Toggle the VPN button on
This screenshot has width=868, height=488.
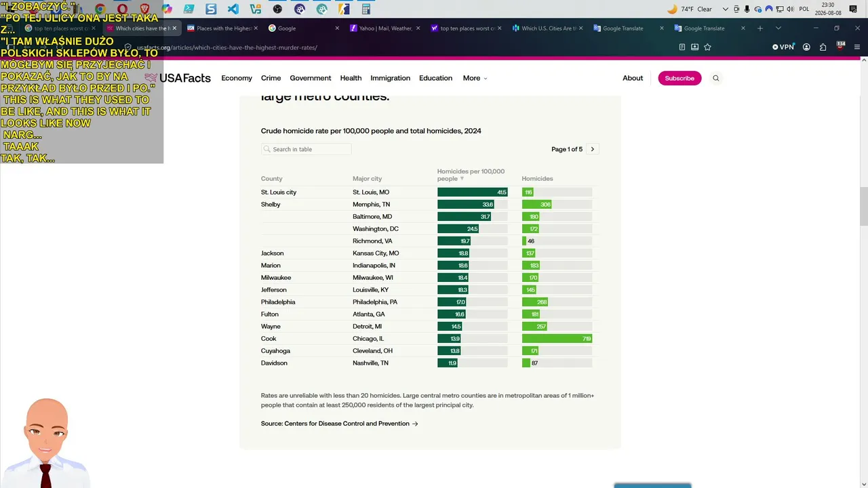click(x=783, y=47)
